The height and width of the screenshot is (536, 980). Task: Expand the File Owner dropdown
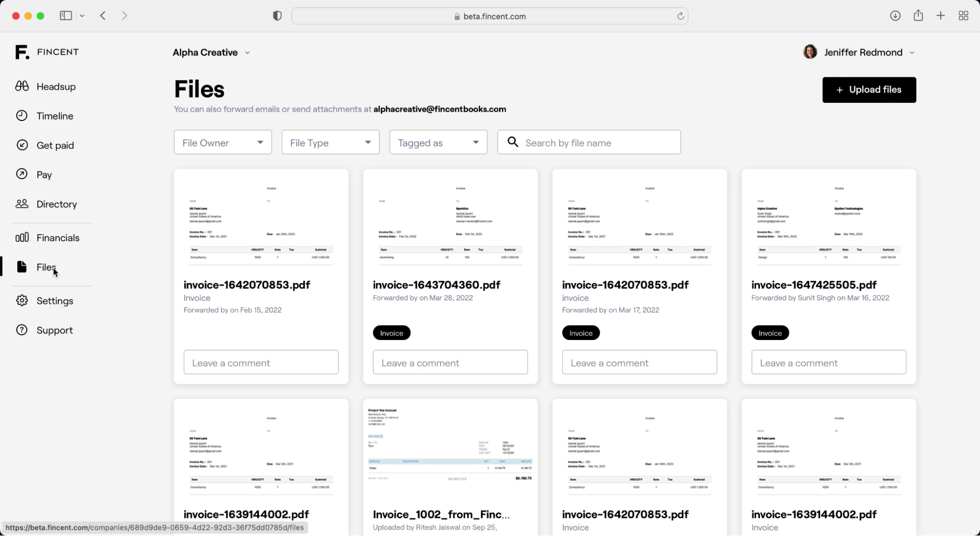tap(223, 143)
